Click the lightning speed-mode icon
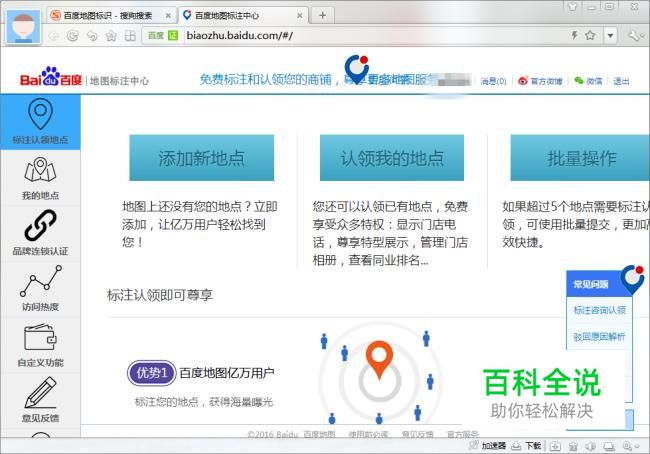This screenshot has height=454, width=650. click(575, 35)
